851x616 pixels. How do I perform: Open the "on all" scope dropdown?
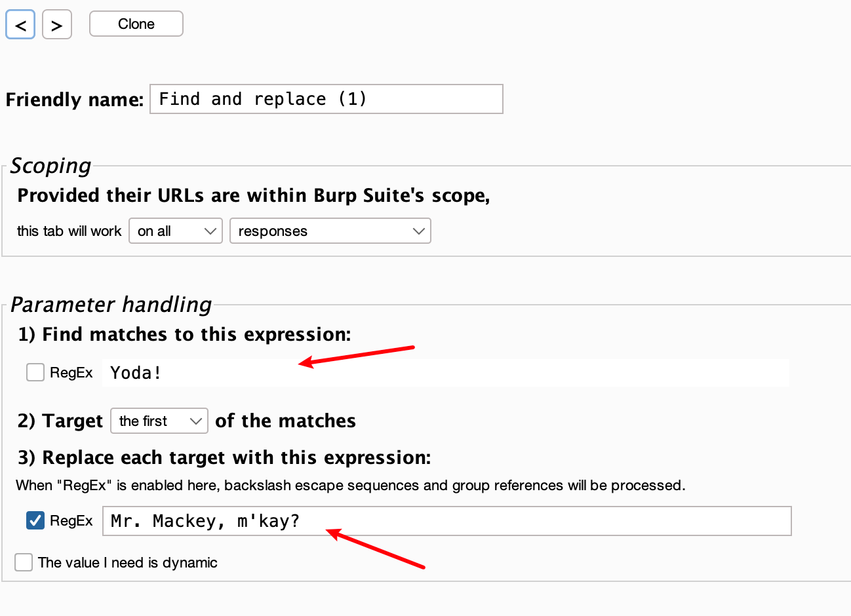coord(176,231)
